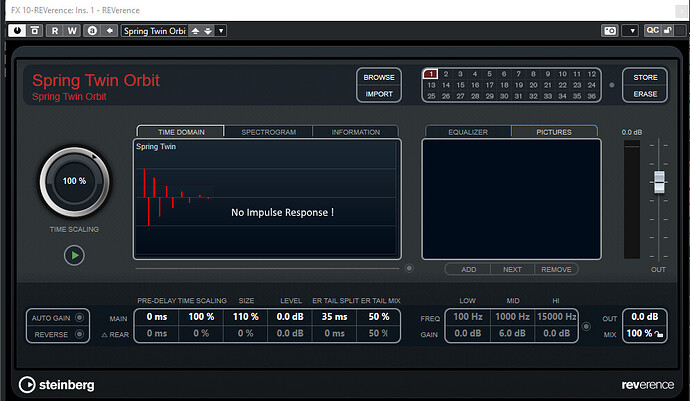Click the low frequency 100 Hz field
The height and width of the screenshot is (401, 690).
(x=468, y=317)
